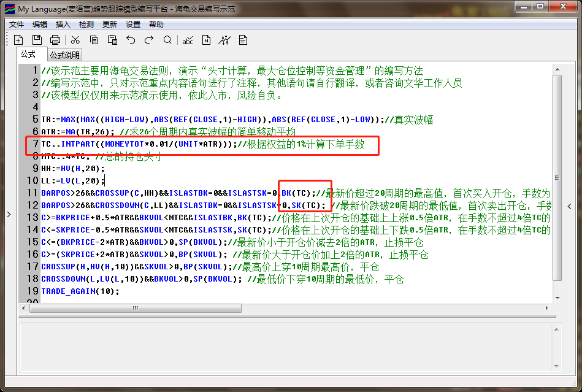Open the 文件 menu
The image size is (582, 392).
tap(17, 25)
